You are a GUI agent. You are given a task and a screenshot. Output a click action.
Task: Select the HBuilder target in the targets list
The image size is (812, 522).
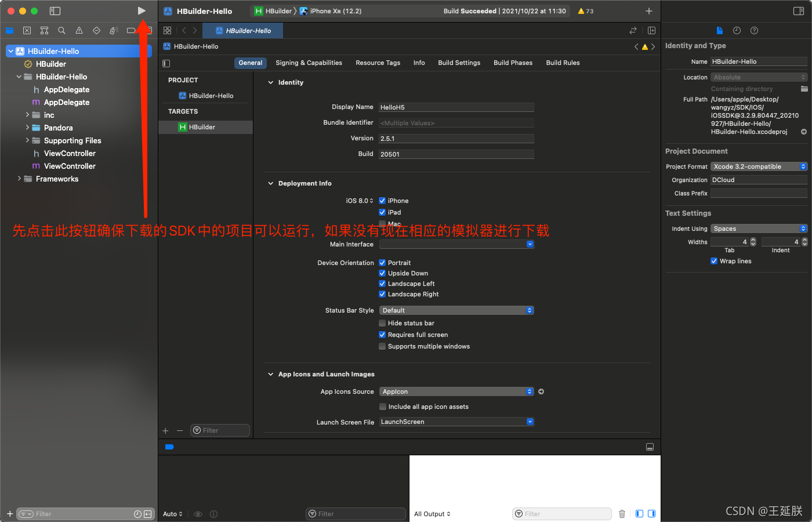(206, 127)
